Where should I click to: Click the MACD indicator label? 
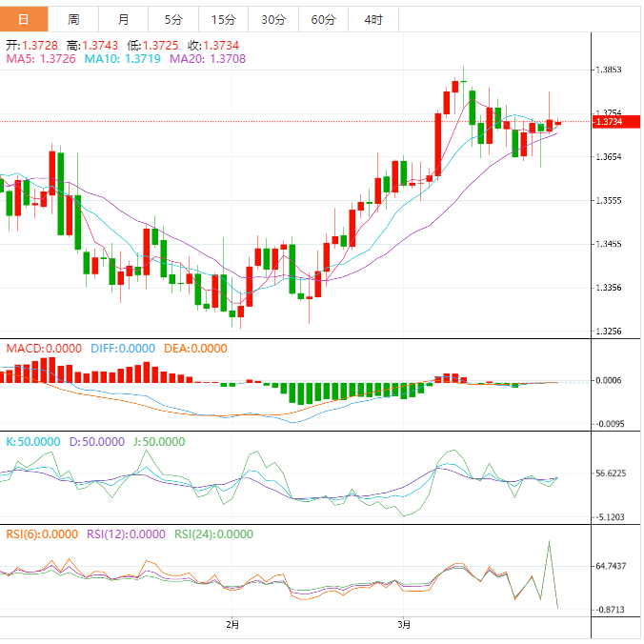pos(44,349)
